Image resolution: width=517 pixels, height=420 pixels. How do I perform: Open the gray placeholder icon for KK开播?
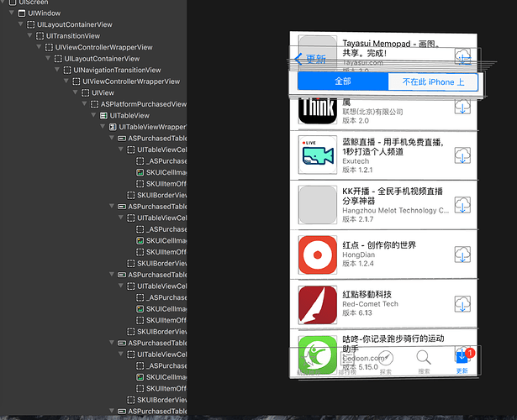(318, 205)
